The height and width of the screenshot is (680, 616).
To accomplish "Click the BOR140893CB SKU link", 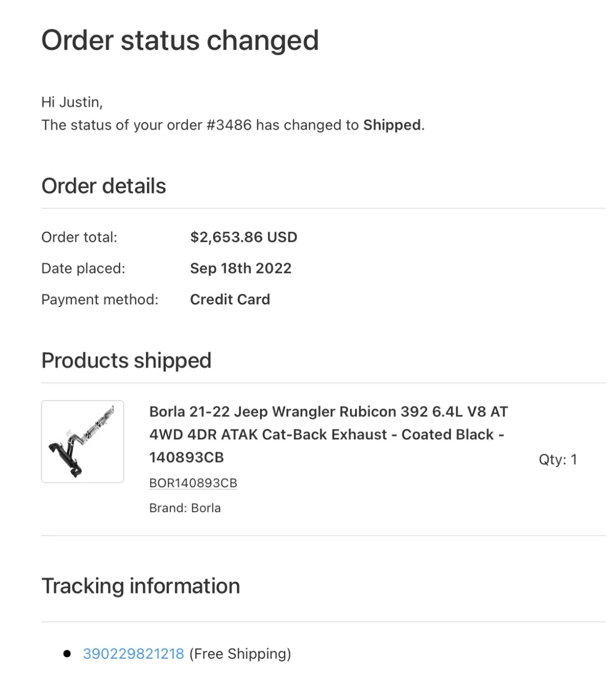I will click(193, 483).
